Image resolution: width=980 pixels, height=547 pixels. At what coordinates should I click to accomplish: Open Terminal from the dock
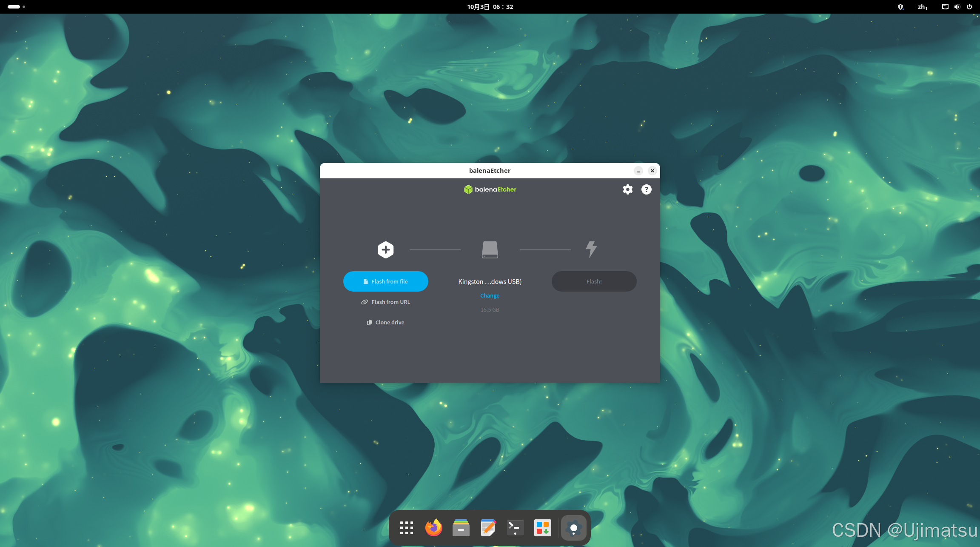tap(515, 528)
